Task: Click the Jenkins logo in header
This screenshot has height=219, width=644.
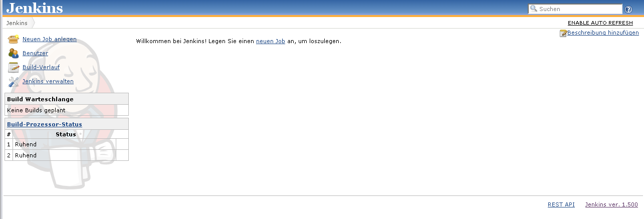Action: [x=35, y=8]
